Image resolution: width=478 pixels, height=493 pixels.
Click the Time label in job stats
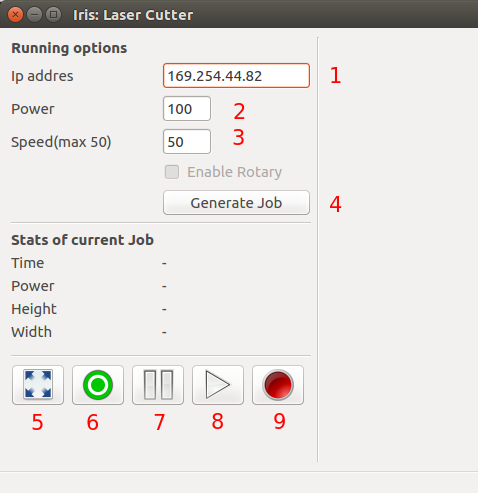[x=28, y=263]
